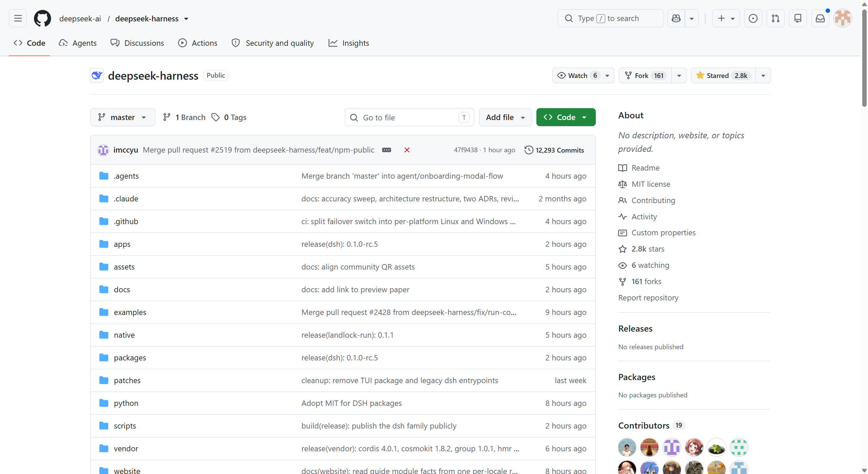Switch to the Code tab
Screen dimensions: 868x474
(29, 43)
